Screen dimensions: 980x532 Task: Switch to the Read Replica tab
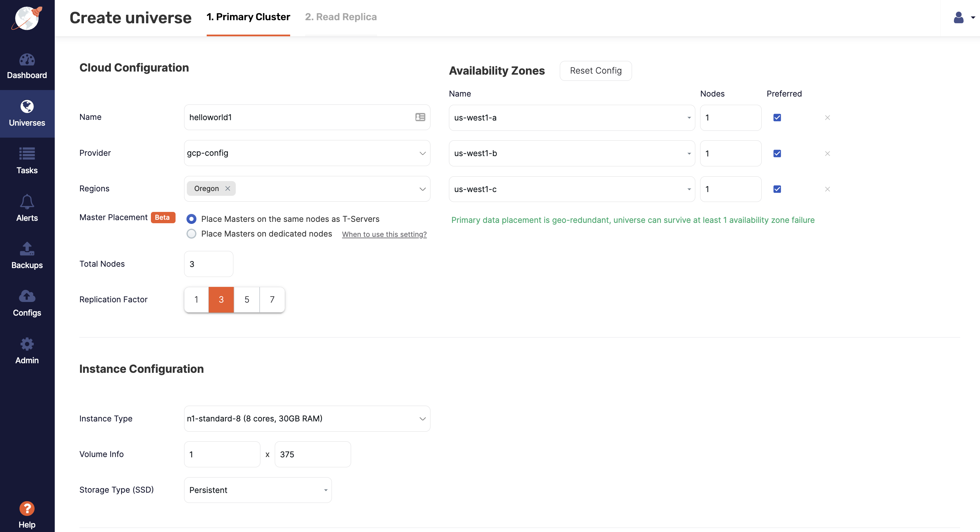[x=340, y=17]
